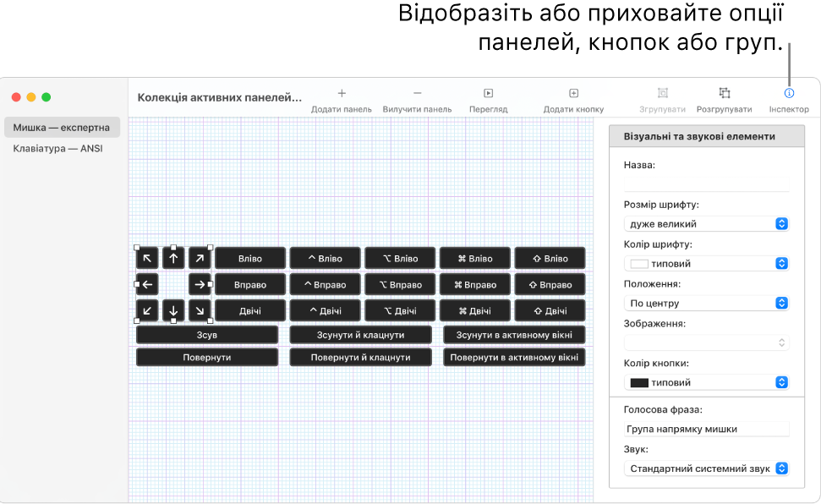
Task: Select the Зсунути й клацнути button
Action: point(360,335)
